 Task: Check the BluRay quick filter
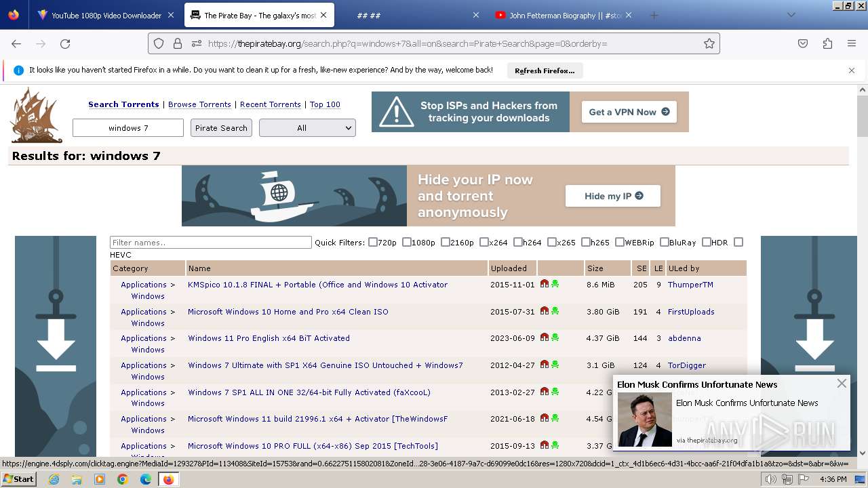click(665, 242)
